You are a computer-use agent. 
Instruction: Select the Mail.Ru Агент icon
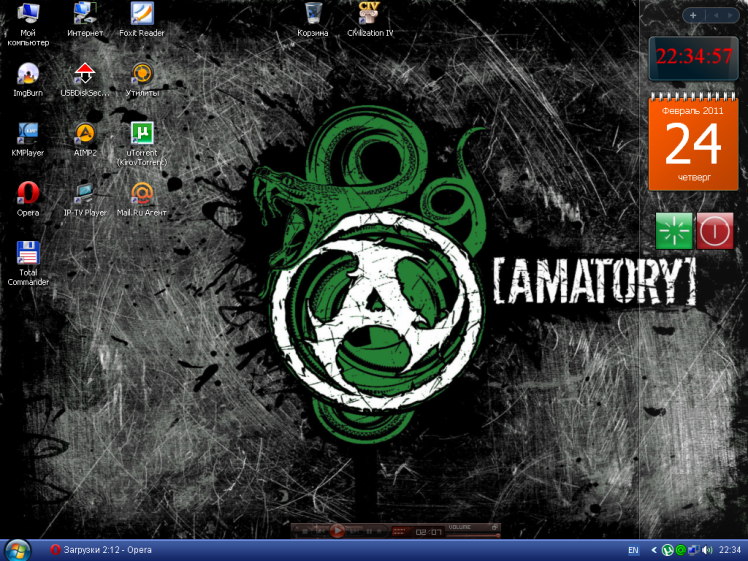[x=142, y=199]
